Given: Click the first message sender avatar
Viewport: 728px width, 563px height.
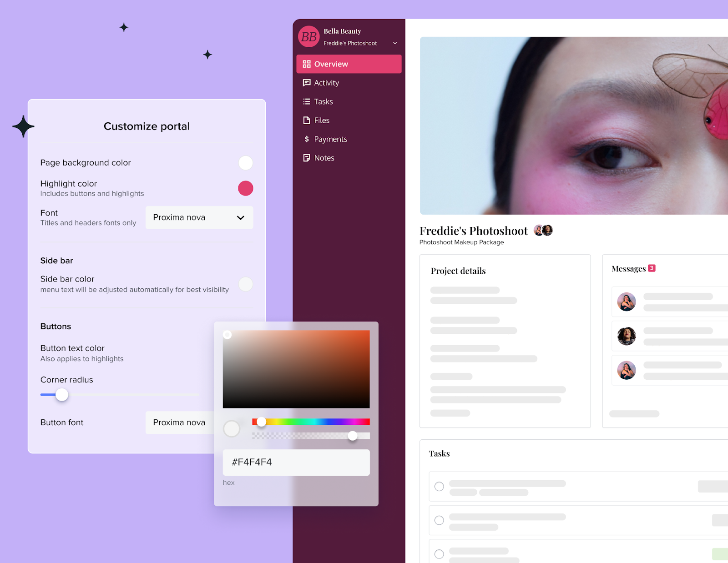Looking at the screenshot, I should pos(627,302).
